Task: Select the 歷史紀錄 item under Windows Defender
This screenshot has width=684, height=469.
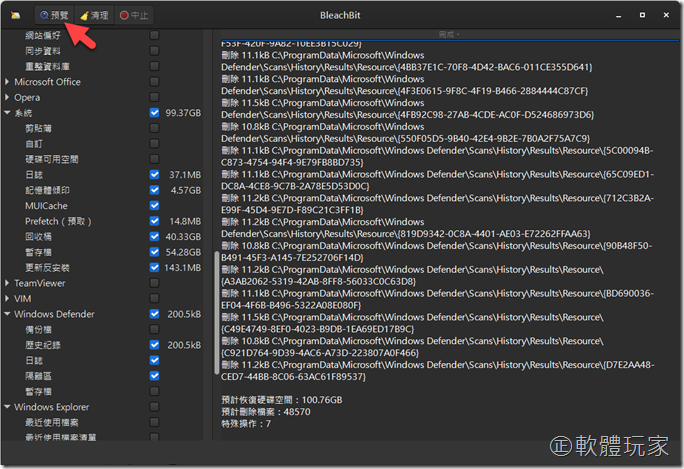Action: point(44,345)
